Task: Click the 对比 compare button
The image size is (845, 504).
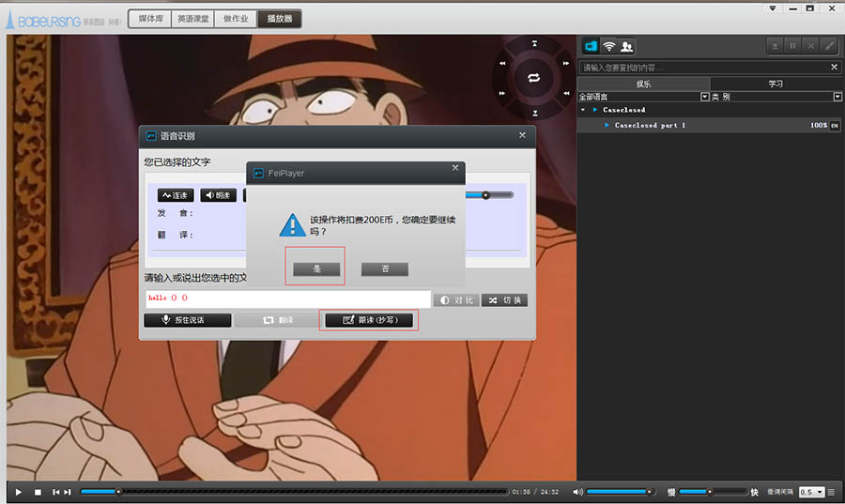Action: [456, 300]
